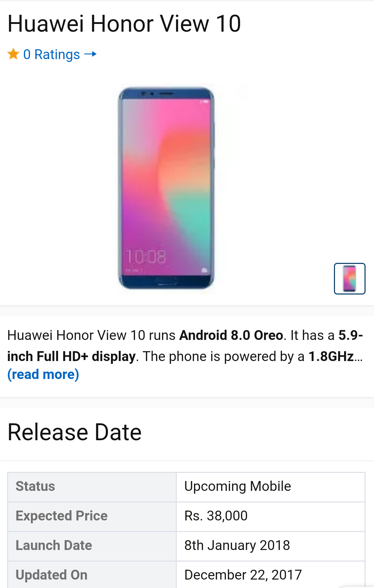The height and width of the screenshot is (588, 374).
Task: Click the Huawei Honor View 10 title
Action: tap(124, 24)
